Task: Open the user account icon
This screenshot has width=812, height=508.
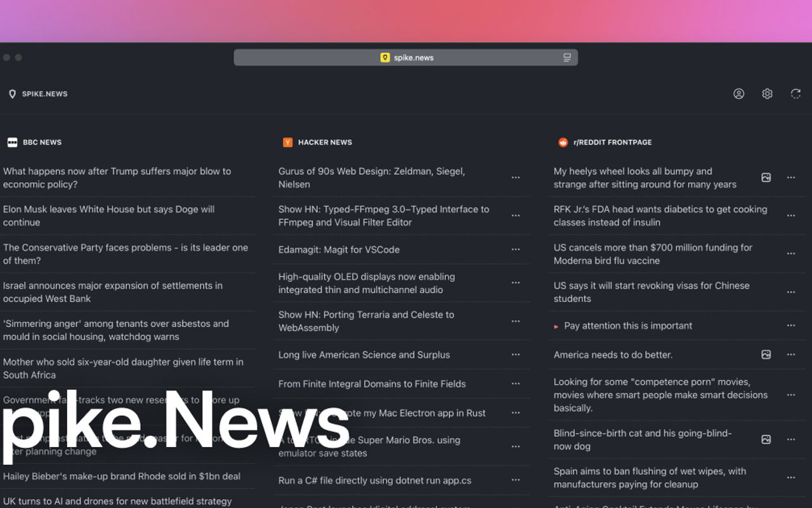Action: pyautogui.click(x=738, y=94)
